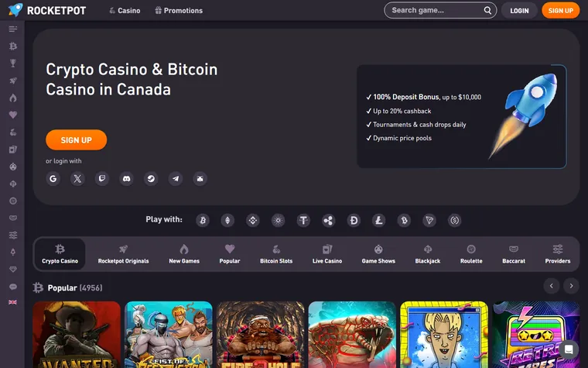The image size is (588, 368).
Task: Click the 100% Deposit Bonus text
Action: click(406, 97)
